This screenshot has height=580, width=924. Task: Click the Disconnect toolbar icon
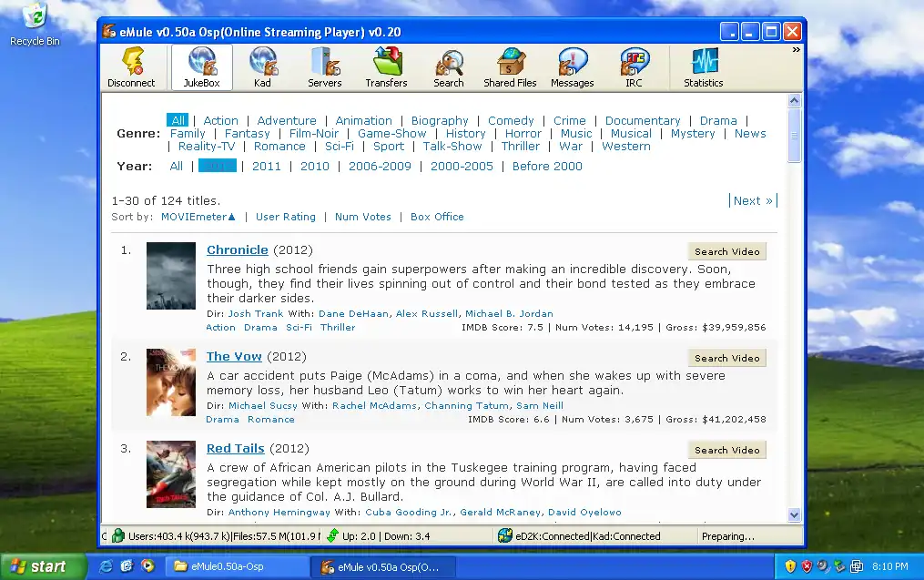click(131, 67)
